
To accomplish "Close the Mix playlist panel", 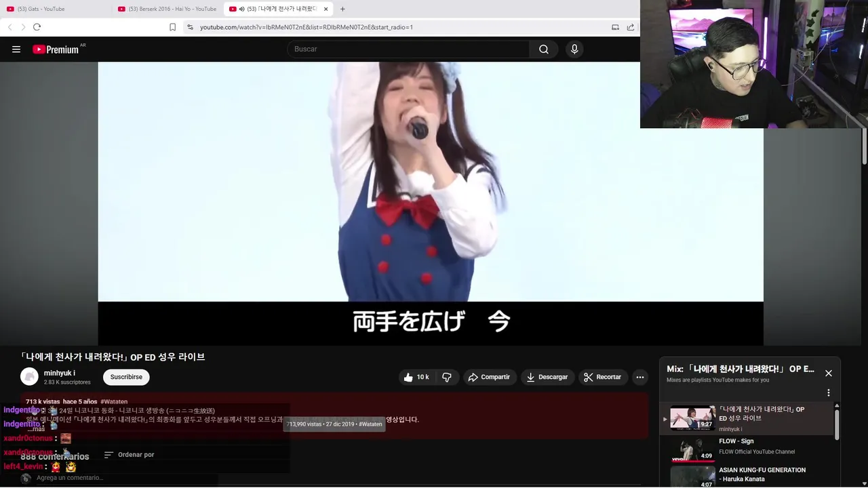I will [x=829, y=373].
